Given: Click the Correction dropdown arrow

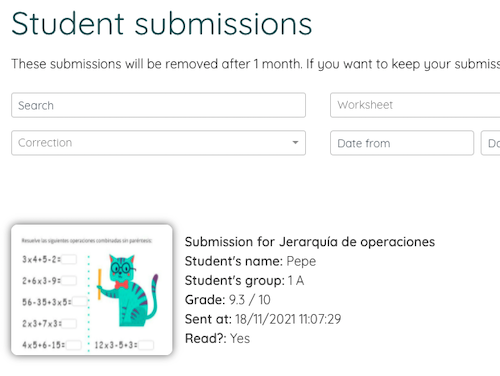Looking at the screenshot, I should coord(295,143).
